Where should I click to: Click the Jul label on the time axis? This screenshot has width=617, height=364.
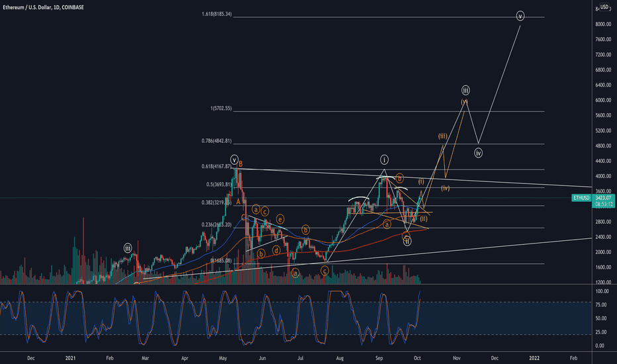pyautogui.click(x=301, y=358)
